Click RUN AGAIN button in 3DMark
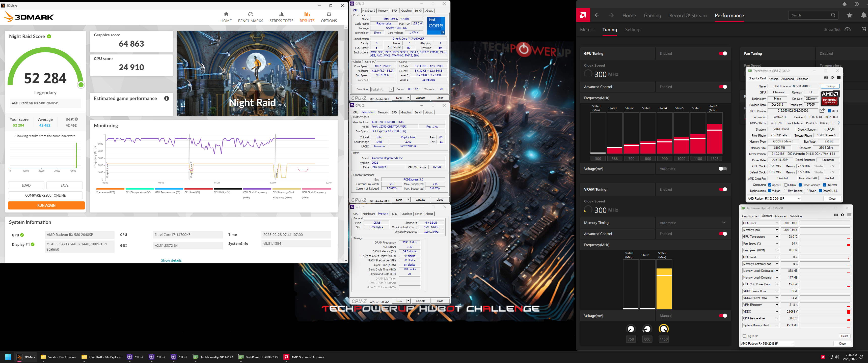This screenshot has width=868, height=363. click(x=46, y=205)
